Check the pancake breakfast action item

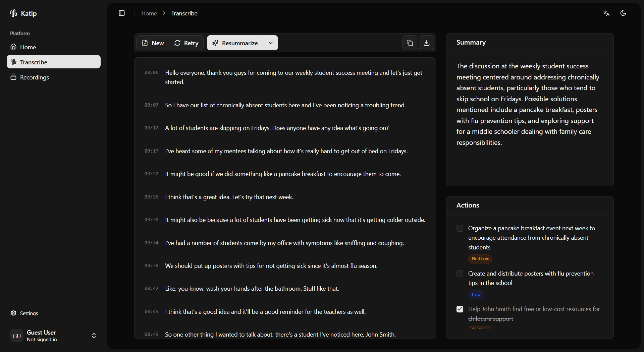[460, 228]
